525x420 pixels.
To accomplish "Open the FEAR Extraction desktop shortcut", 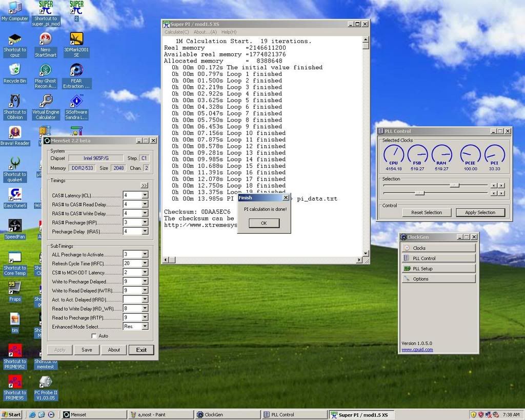I will click(76, 70).
